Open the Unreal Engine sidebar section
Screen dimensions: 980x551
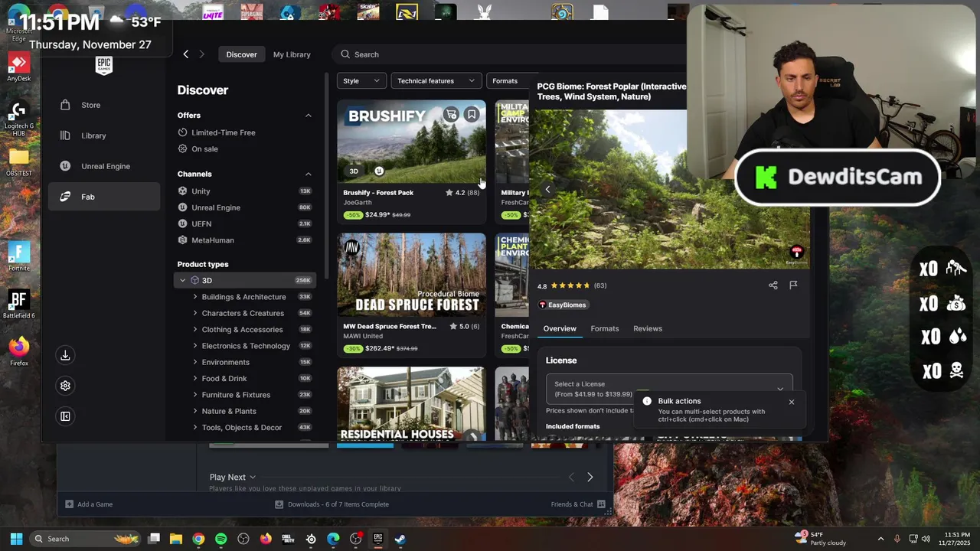104,166
